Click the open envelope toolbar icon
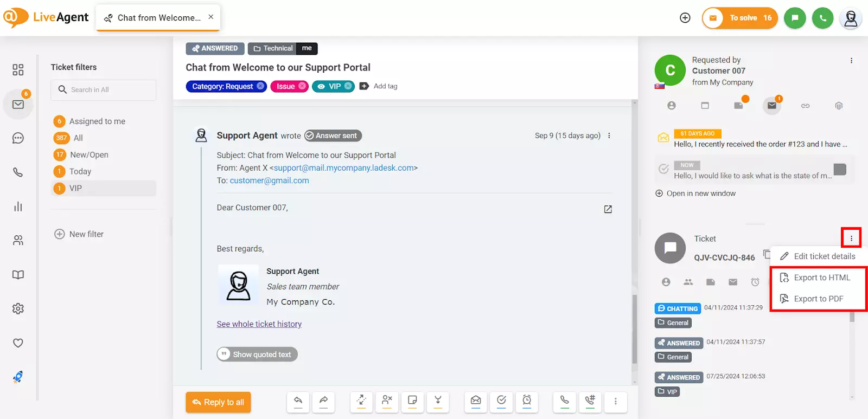This screenshot has height=419, width=868. click(x=476, y=402)
